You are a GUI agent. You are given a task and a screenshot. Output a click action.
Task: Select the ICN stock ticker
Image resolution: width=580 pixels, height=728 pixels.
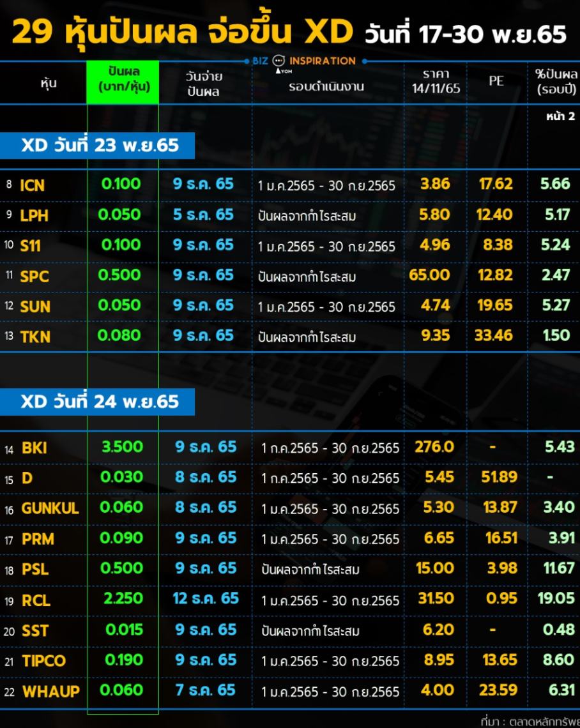[32, 185]
